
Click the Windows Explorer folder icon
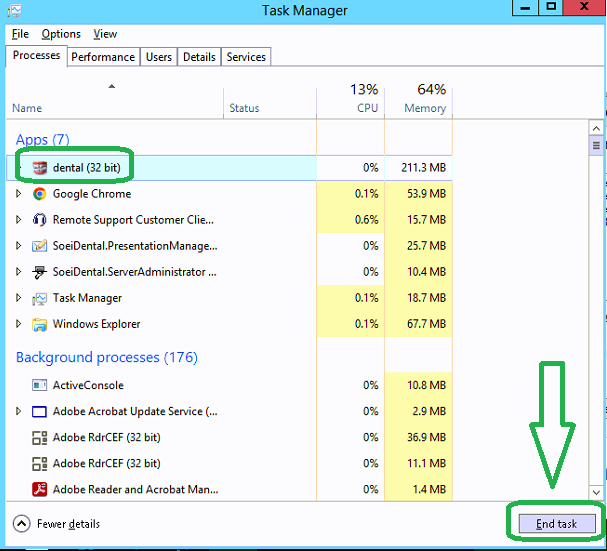click(x=39, y=324)
